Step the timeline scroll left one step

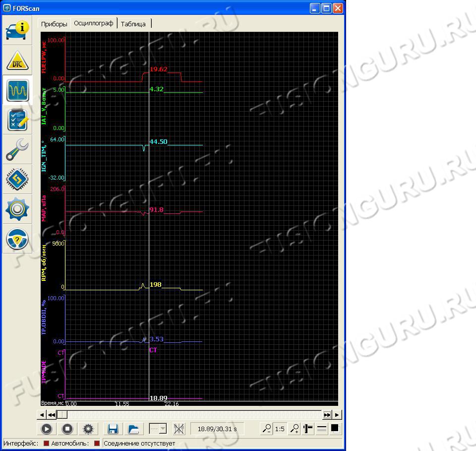point(42,415)
